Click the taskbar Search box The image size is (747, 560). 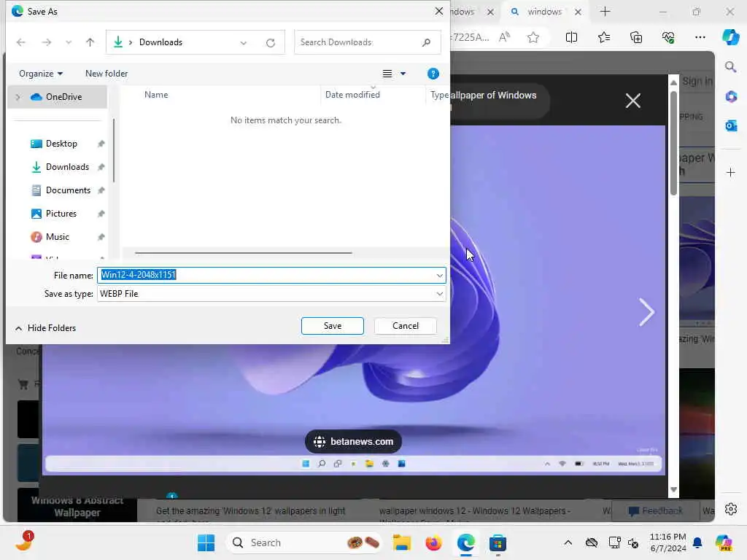pos(305,542)
